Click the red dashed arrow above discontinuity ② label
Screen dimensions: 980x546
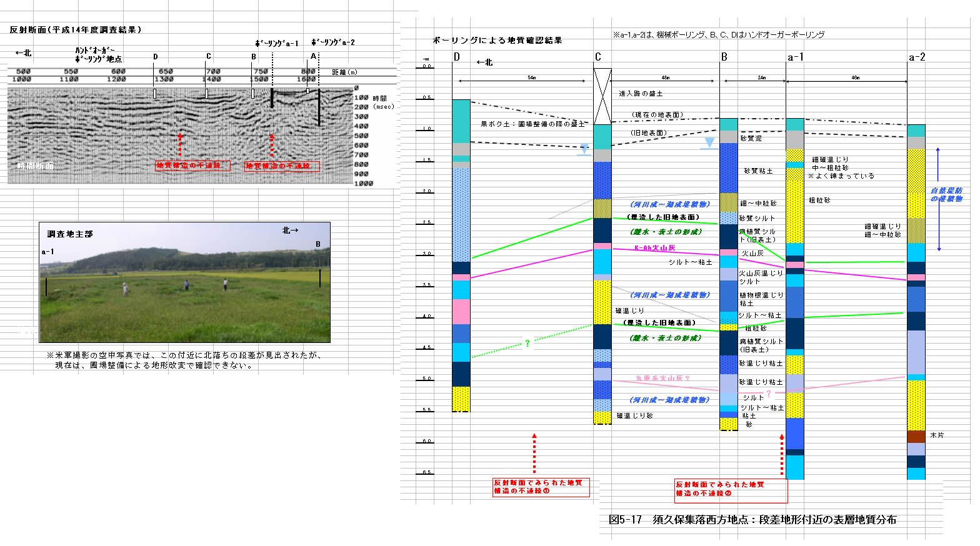click(x=781, y=455)
